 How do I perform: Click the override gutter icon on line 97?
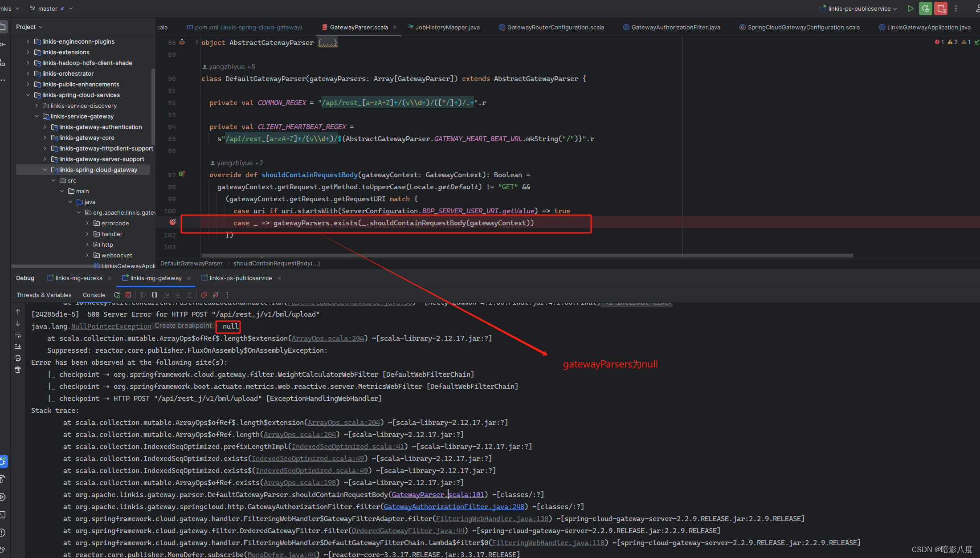[x=182, y=174]
